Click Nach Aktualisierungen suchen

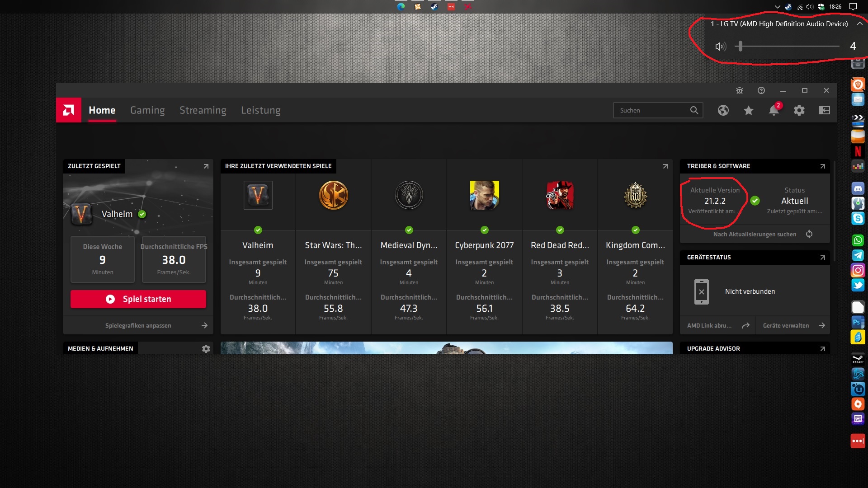click(755, 234)
